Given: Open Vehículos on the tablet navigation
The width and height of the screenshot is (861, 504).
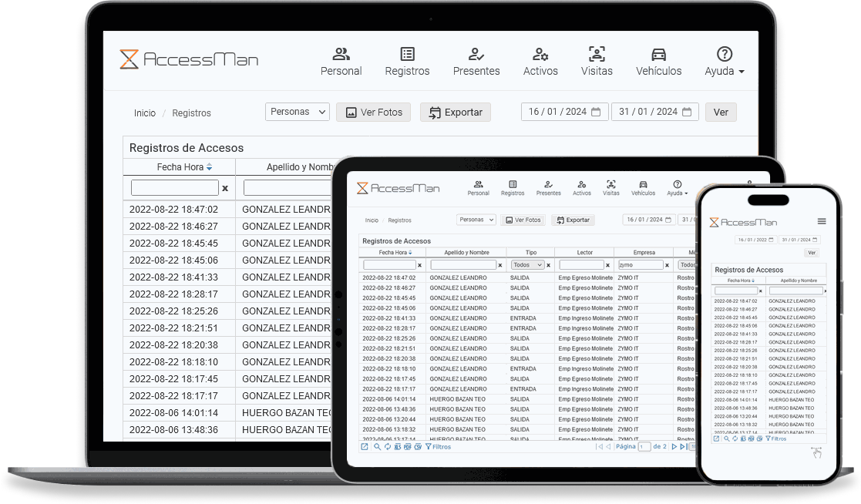Looking at the screenshot, I should point(643,188).
